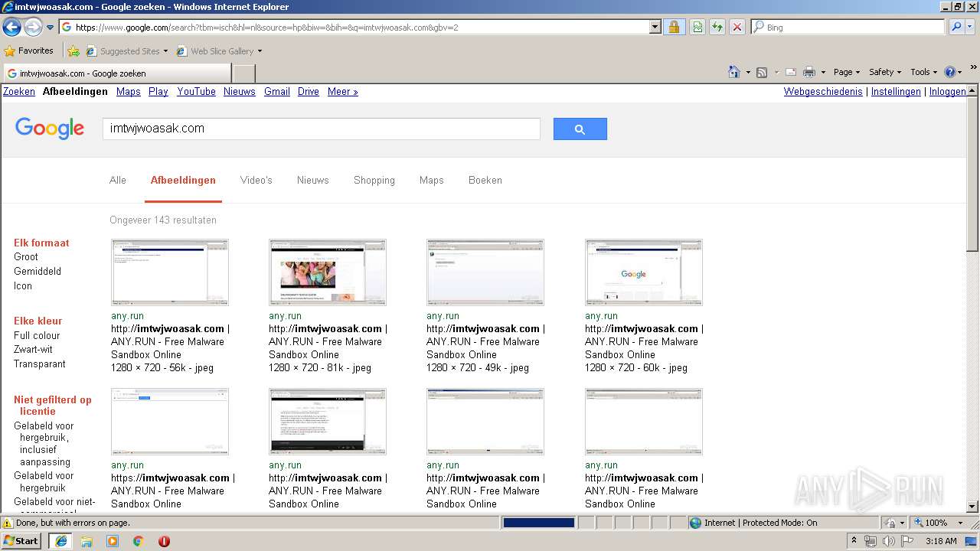Filter by Transparant images

tap(40, 364)
